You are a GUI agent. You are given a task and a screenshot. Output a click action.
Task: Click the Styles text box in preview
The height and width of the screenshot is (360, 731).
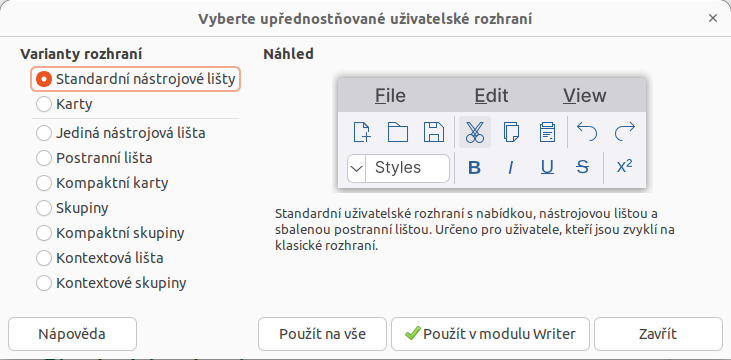(x=407, y=168)
